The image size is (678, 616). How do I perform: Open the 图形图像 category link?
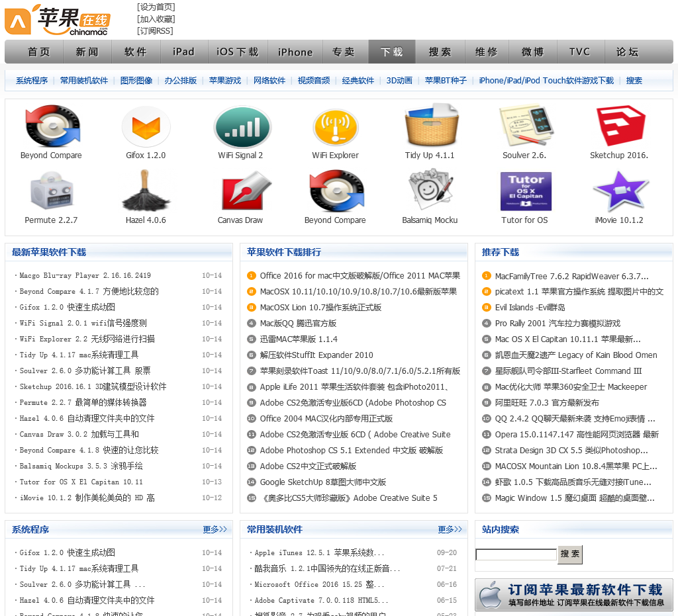click(x=136, y=80)
